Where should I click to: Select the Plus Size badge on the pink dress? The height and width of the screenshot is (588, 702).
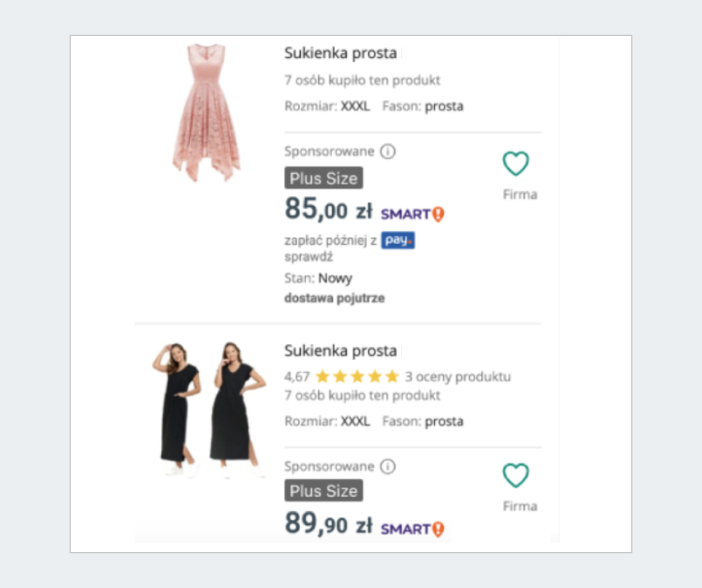click(x=323, y=178)
